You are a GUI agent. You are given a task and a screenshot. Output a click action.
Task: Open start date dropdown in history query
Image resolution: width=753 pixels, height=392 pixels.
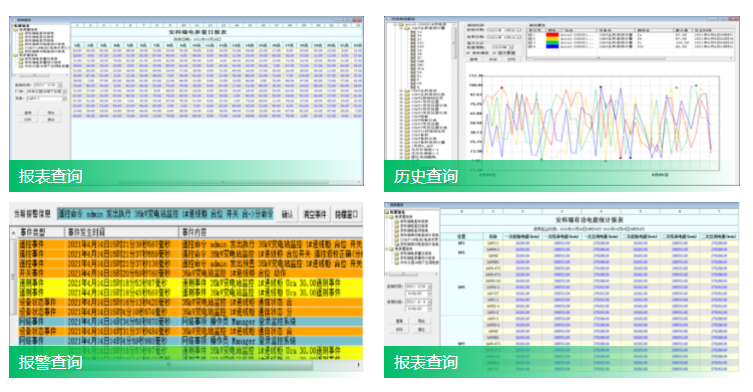coord(519,30)
